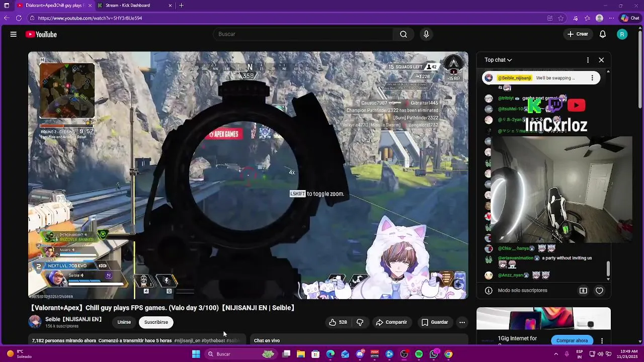
Task: Click subscribers-only mode info icon
Action: coord(488,291)
